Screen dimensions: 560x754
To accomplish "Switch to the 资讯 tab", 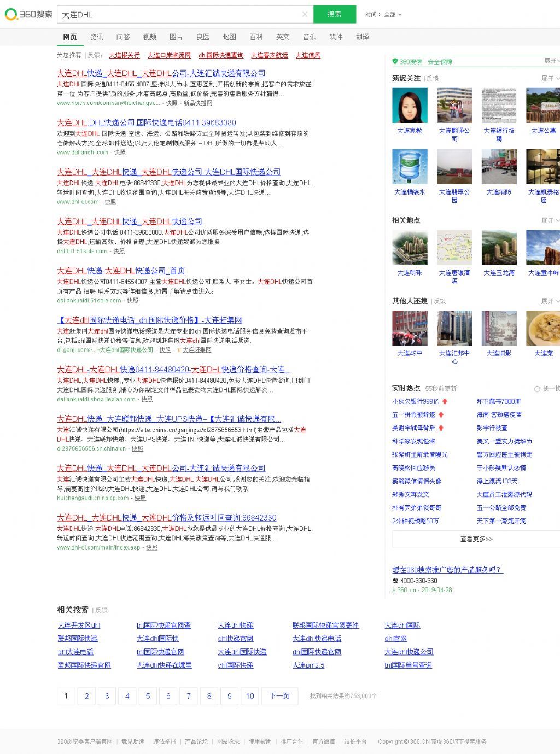I will (x=97, y=37).
